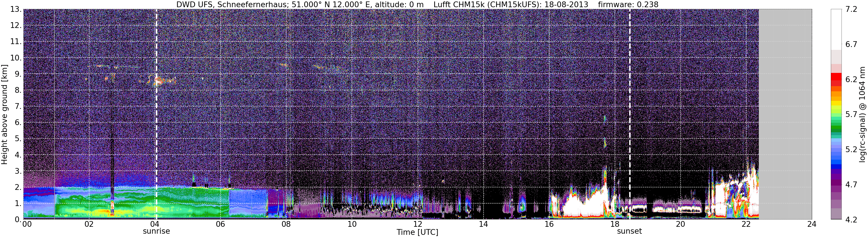Image resolution: width=868 pixels, height=238 pixels.
Task: Click the x-axis tick label '02'
Action: click(89, 224)
